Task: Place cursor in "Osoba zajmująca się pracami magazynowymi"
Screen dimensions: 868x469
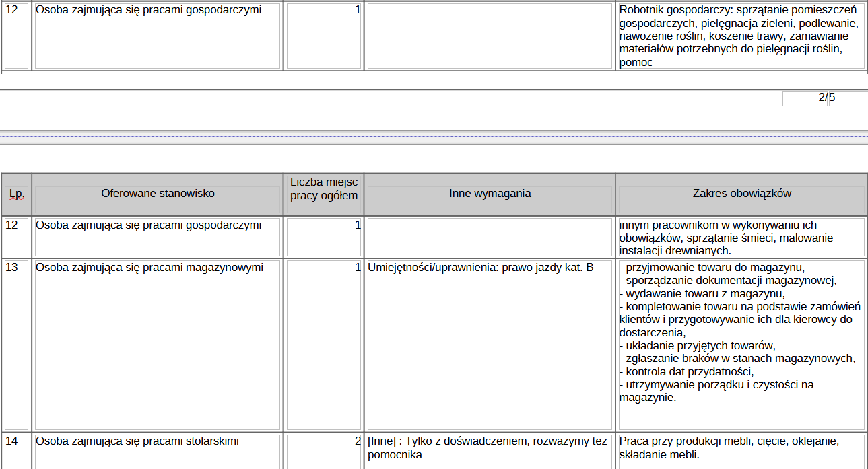Action: (x=149, y=268)
